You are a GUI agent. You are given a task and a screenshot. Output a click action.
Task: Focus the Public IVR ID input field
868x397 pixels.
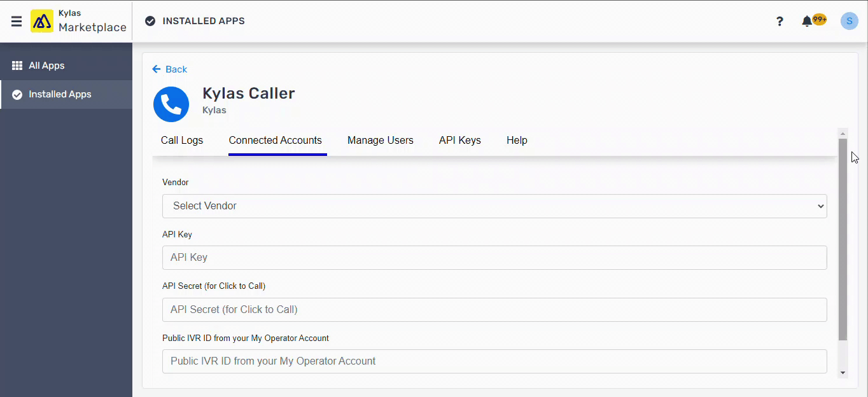(x=494, y=361)
